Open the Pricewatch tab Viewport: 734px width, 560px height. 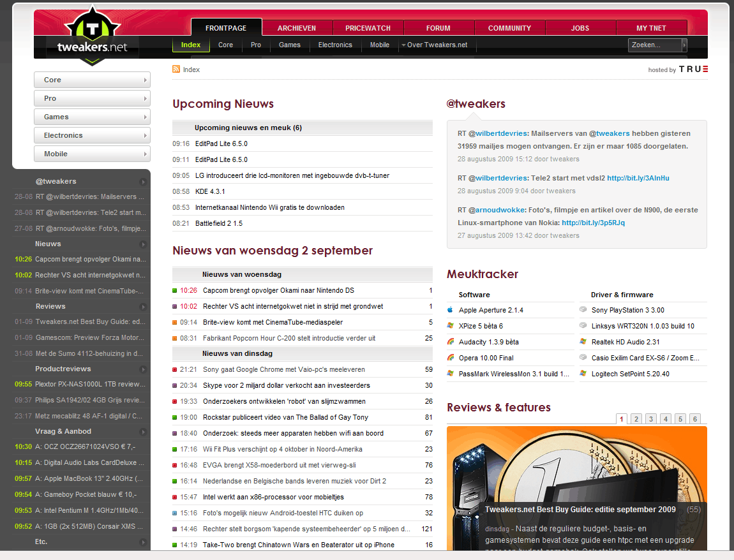[x=368, y=27]
